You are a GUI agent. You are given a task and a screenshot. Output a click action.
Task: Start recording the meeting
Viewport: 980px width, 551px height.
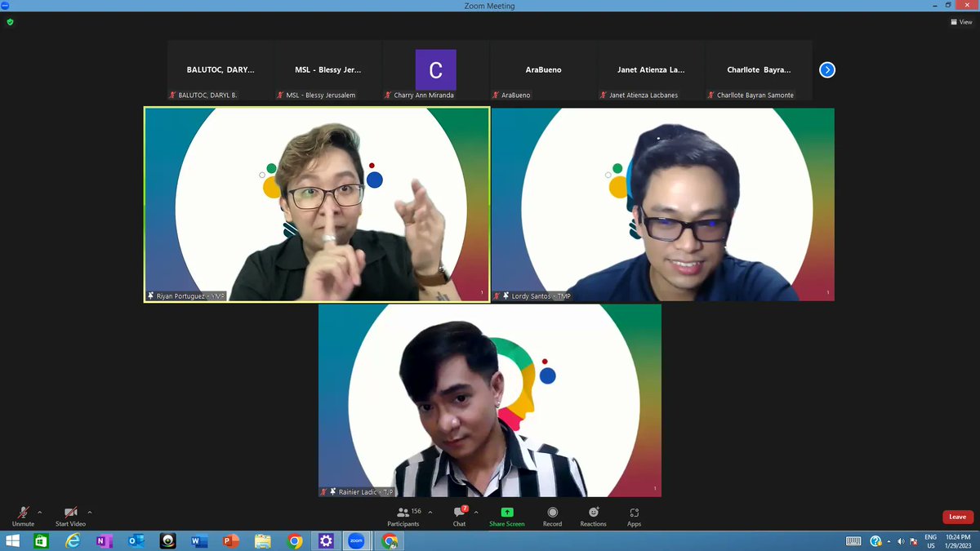(x=552, y=516)
